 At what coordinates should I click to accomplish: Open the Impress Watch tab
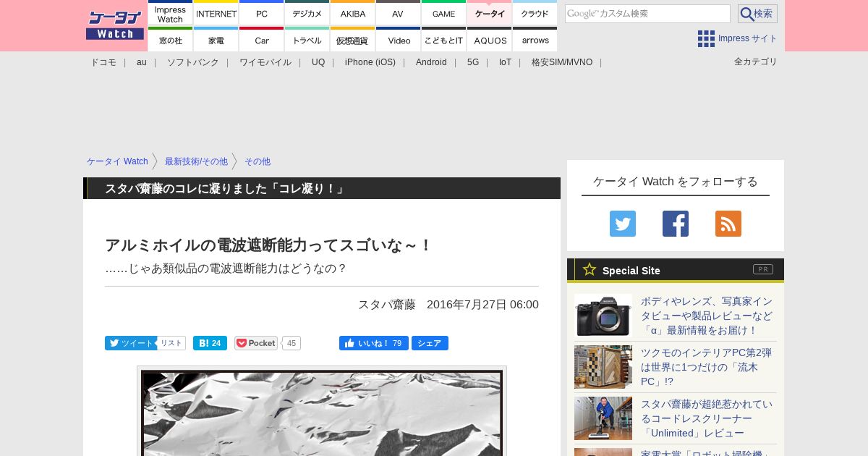(x=171, y=12)
